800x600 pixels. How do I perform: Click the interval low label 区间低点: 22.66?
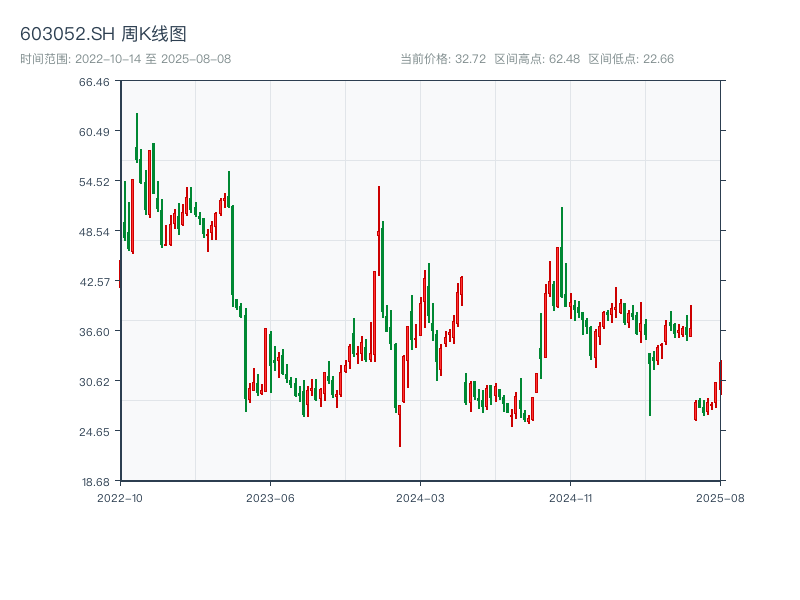(x=631, y=59)
